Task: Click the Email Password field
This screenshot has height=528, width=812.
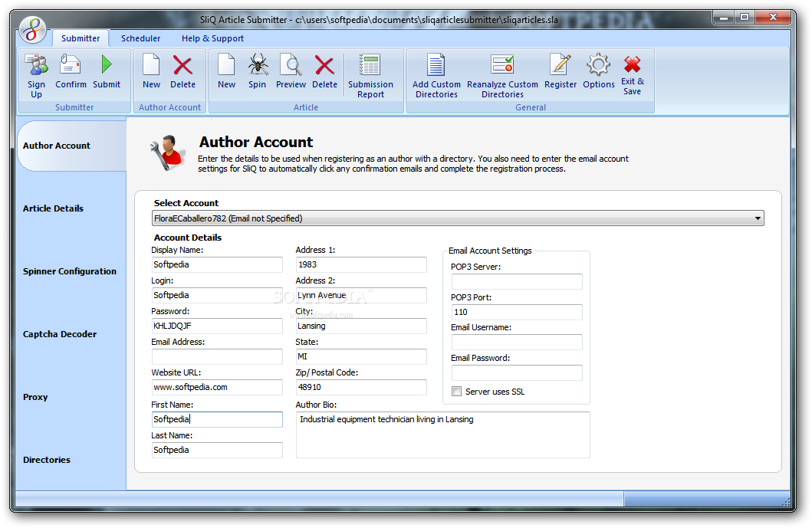Action: [x=517, y=372]
